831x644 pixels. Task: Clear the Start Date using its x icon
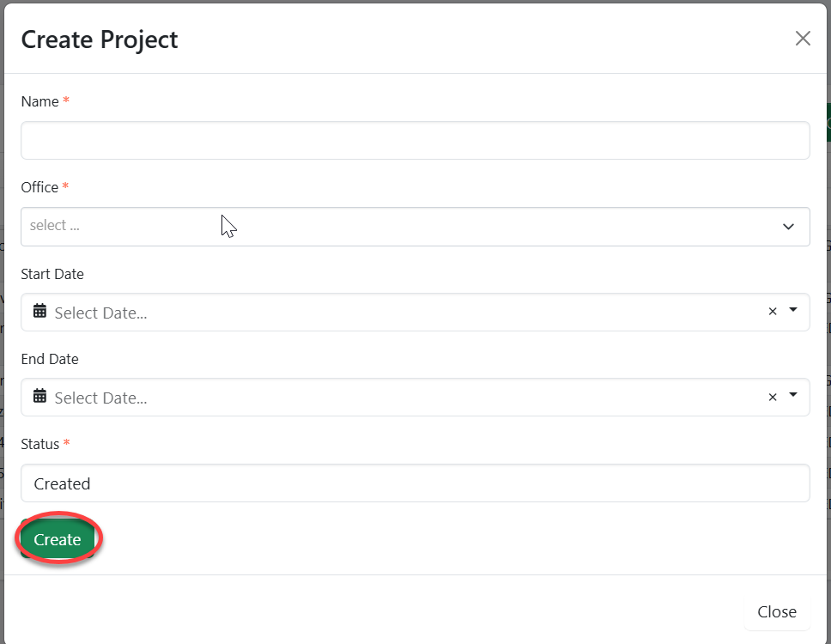tap(773, 312)
